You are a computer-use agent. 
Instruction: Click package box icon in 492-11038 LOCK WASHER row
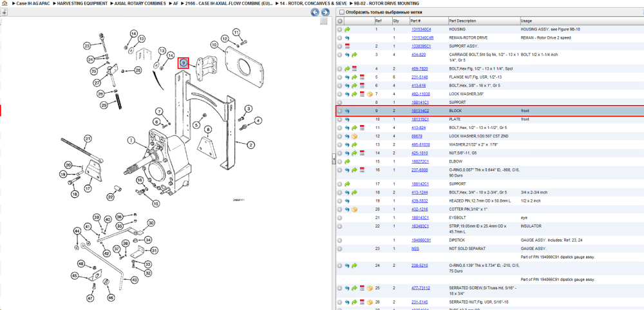370,94
